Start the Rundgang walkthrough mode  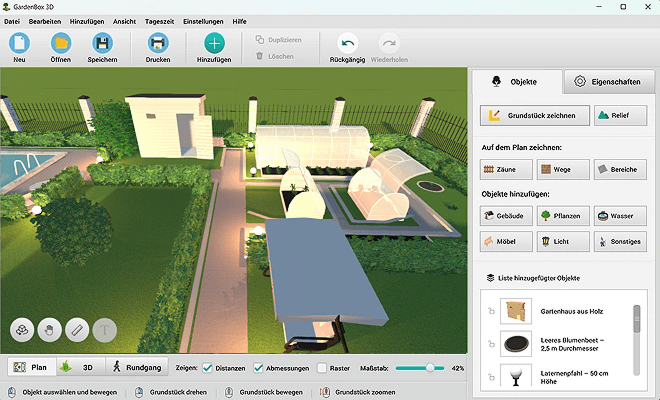137,367
